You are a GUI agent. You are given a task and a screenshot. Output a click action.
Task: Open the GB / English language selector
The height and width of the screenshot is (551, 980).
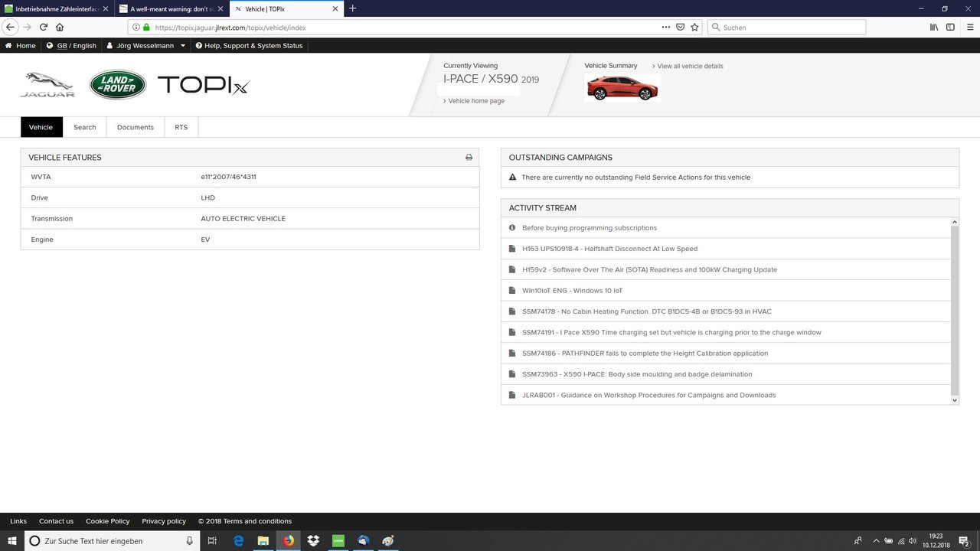(x=71, y=45)
